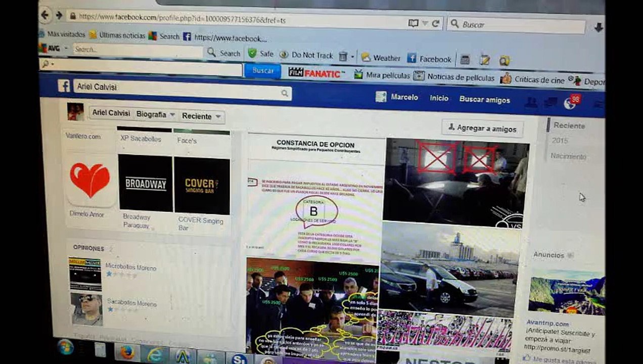Open AVG trash icon dropdown arrow
This screenshot has width=643, height=364.
(352, 57)
